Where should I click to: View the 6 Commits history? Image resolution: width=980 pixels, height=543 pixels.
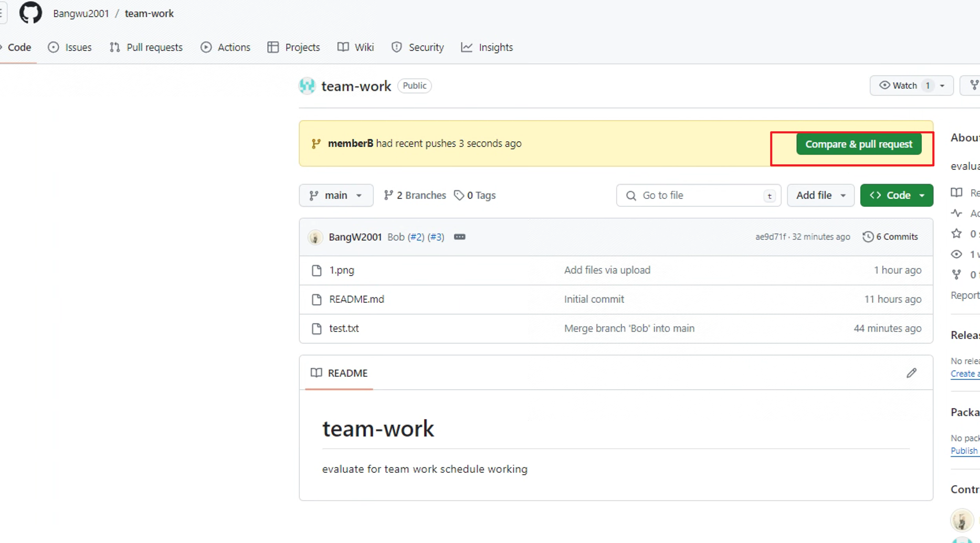tap(890, 237)
